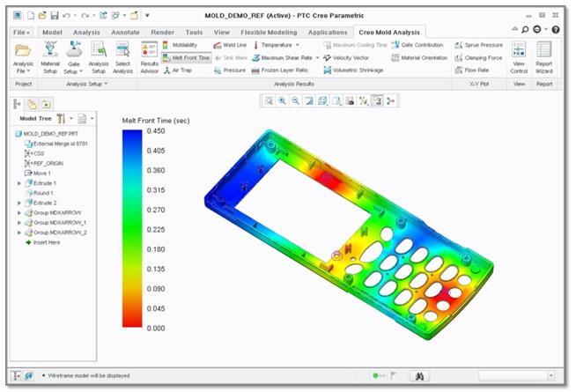576x392 pixels.
Task: Undo the last action
Action: (x=66, y=16)
